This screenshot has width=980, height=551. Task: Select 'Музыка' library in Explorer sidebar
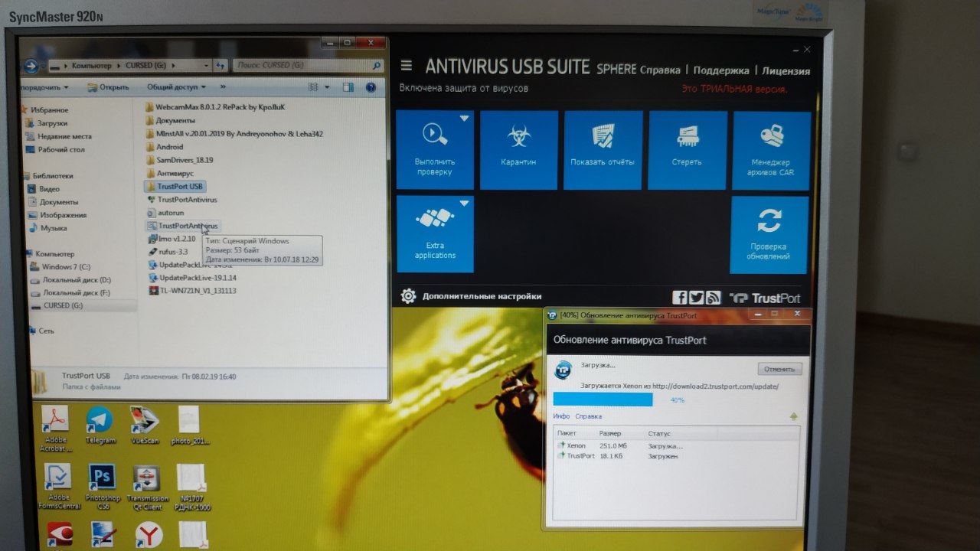click(x=47, y=228)
